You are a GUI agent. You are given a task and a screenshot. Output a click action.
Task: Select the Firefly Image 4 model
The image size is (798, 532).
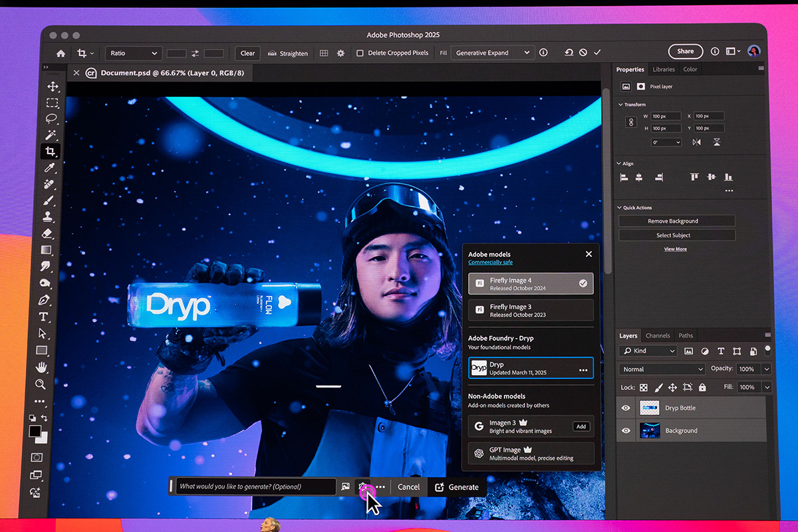pos(531,283)
